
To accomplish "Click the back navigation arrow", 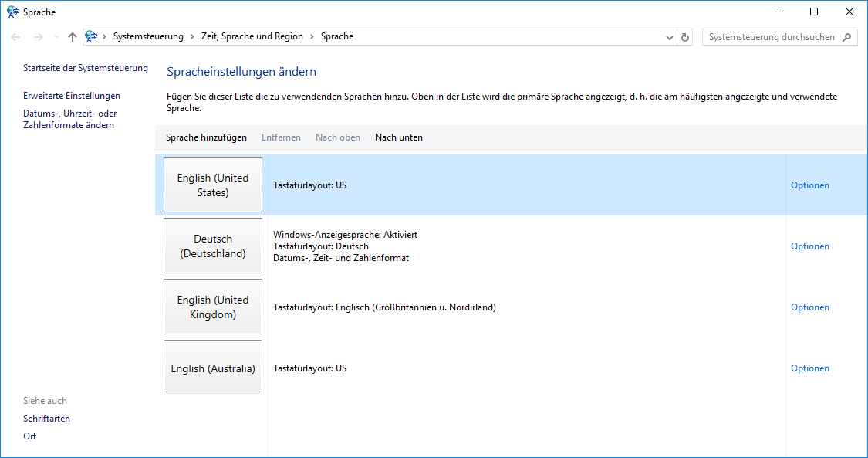I will coord(16,37).
